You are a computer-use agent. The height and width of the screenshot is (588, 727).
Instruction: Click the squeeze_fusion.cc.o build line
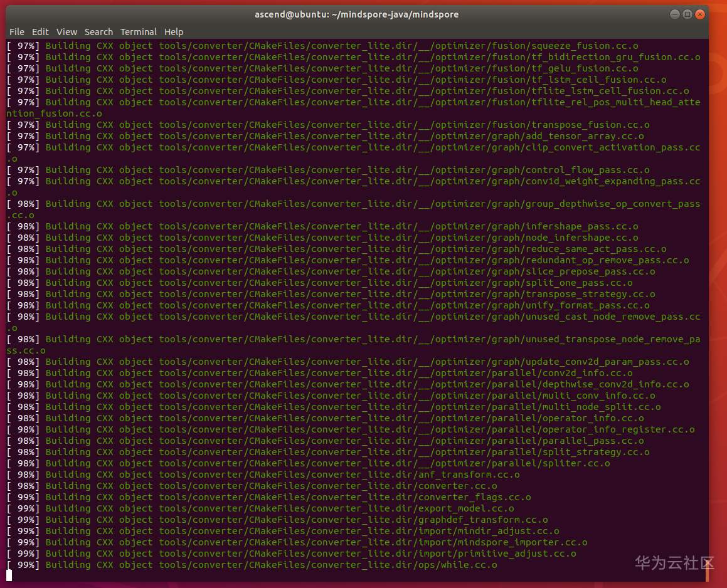pyautogui.click(x=322, y=46)
